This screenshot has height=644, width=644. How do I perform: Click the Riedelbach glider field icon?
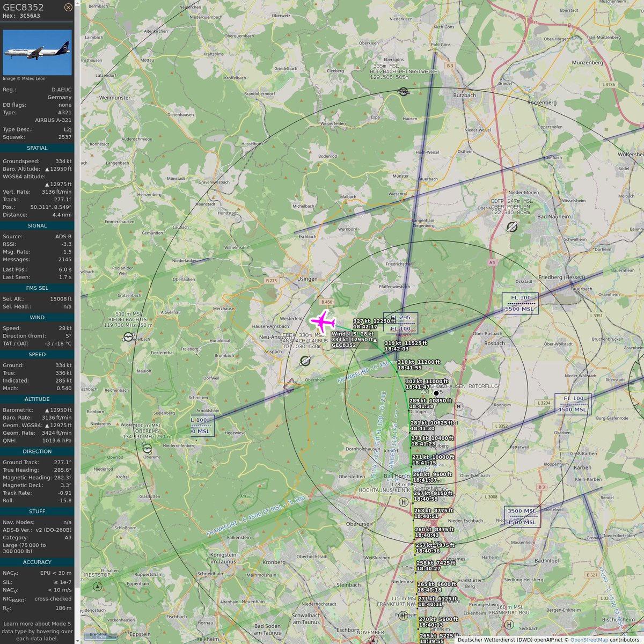point(128,337)
